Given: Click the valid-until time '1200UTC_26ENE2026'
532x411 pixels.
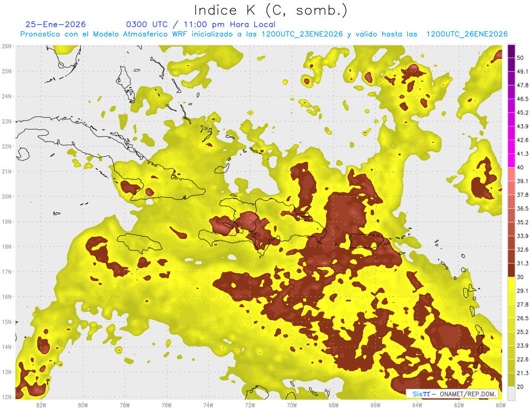Looking at the screenshot, I should [467, 34].
